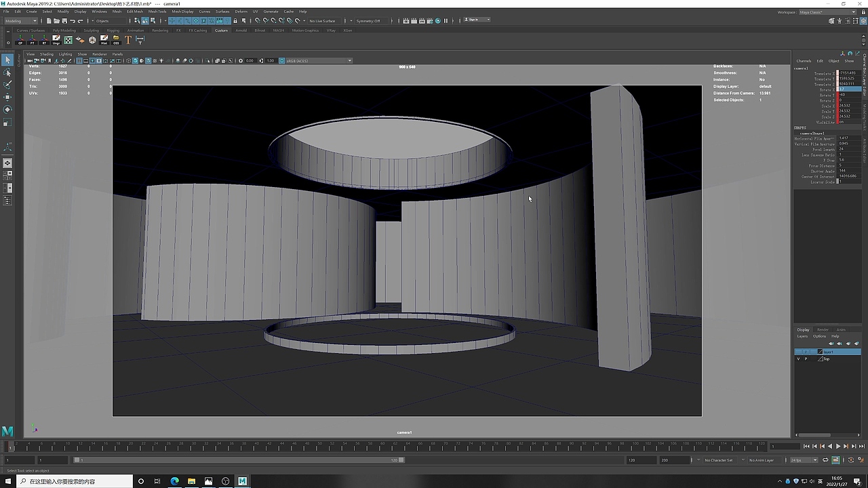The width and height of the screenshot is (868, 488).
Task: Click the Maya logo icon at bottom-left
Action: click(x=7, y=431)
